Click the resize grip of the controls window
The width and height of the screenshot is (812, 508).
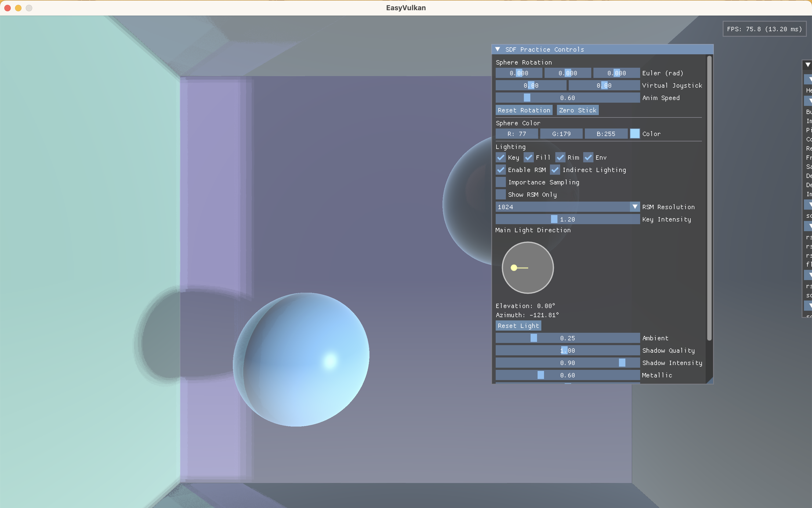pos(709,380)
